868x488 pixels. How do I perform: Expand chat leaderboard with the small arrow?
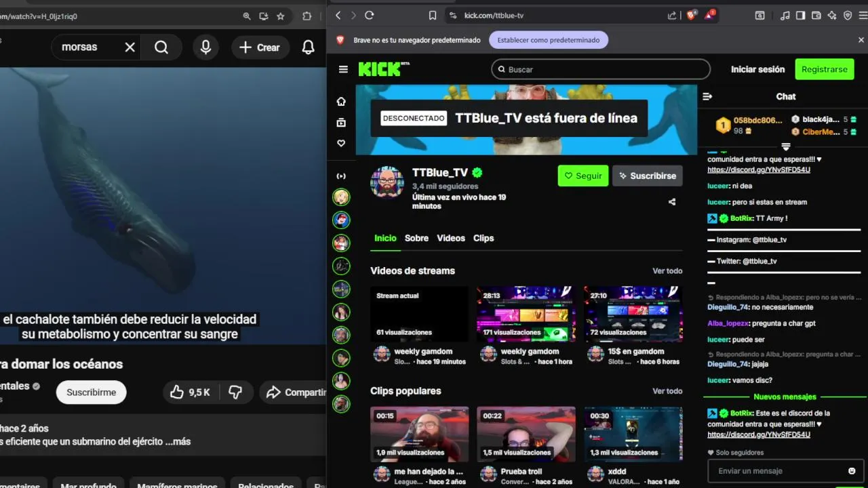(786, 146)
